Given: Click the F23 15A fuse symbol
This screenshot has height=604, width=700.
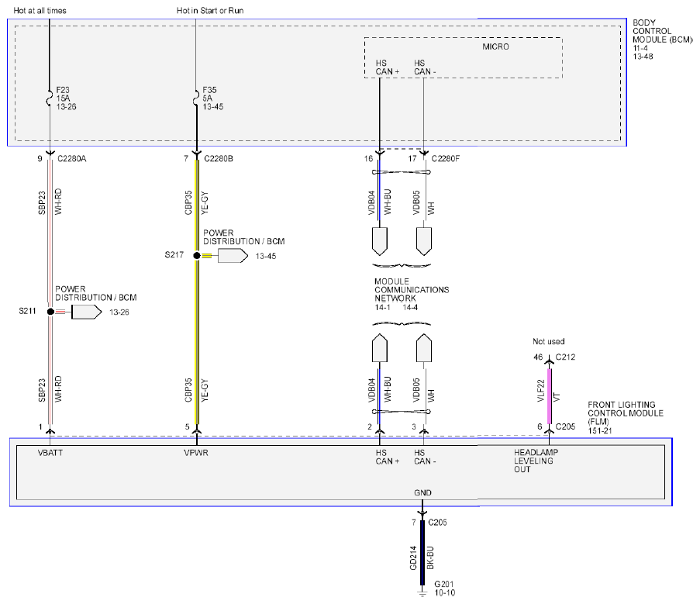Looking at the screenshot, I should [50, 98].
